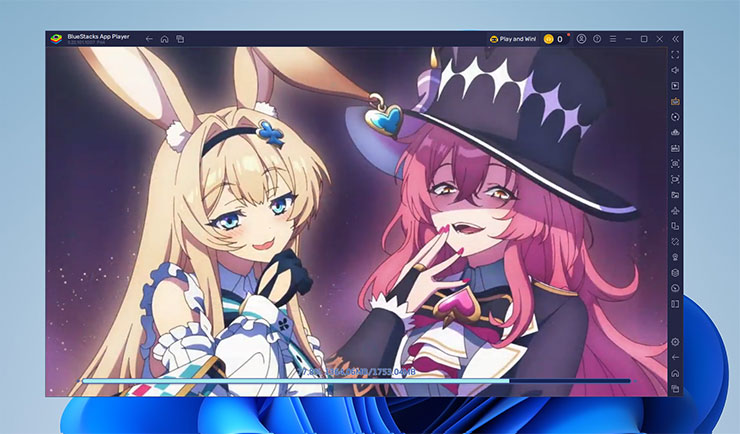Open the multi-instance icon in sidebar
This screenshot has height=434, width=740.
click(675, 226)
